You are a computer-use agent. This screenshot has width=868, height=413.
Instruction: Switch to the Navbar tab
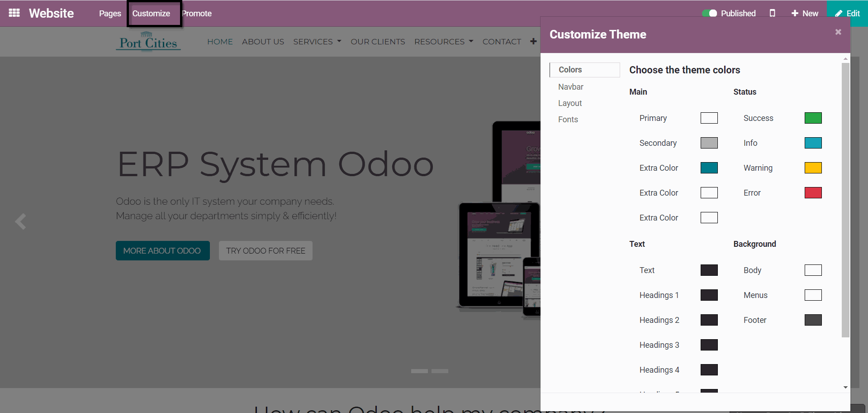570,87
